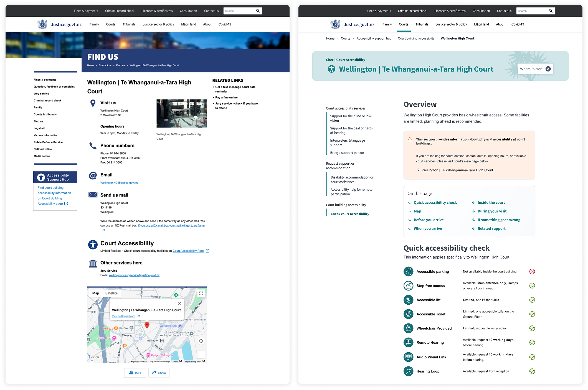This screenshot has height=390, width=588.
Task: Click the Visit us location pin icon
Action: coord(93,104)
